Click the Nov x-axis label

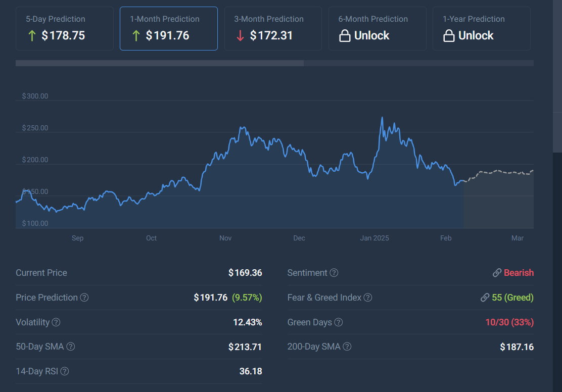[x=225, y=238]
